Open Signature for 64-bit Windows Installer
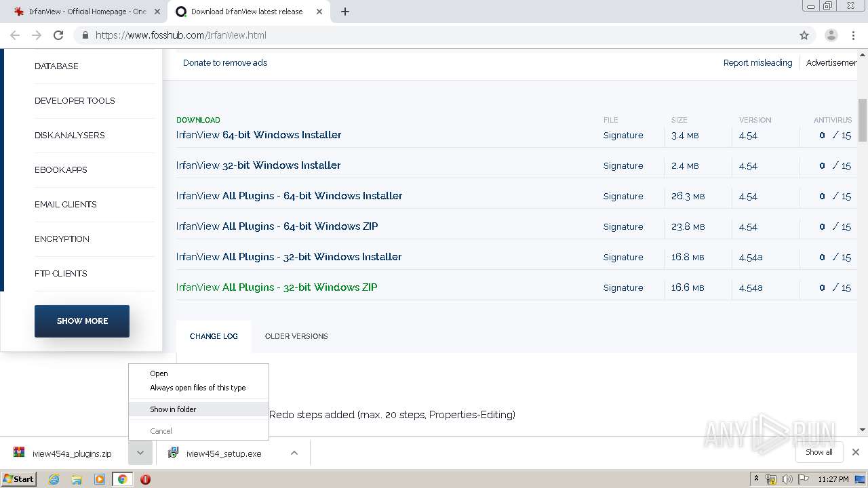The width and height of the screenshot is (868, 488). click(x=623, y=136)
